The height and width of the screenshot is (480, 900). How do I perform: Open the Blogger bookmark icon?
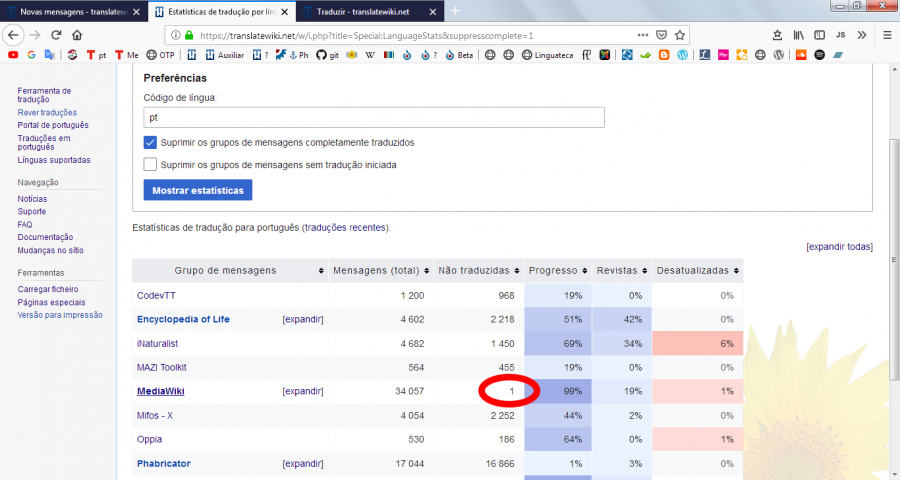pos(664,55)
